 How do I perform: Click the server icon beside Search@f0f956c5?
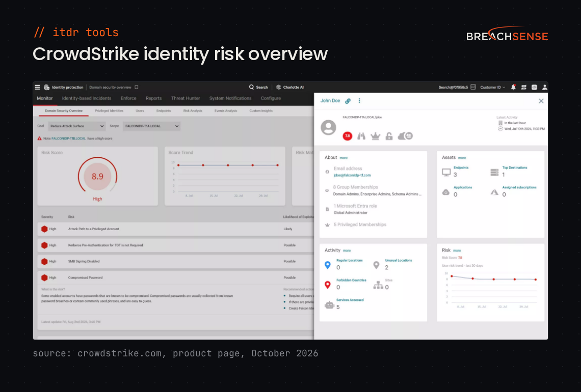(x=473, y=88)
